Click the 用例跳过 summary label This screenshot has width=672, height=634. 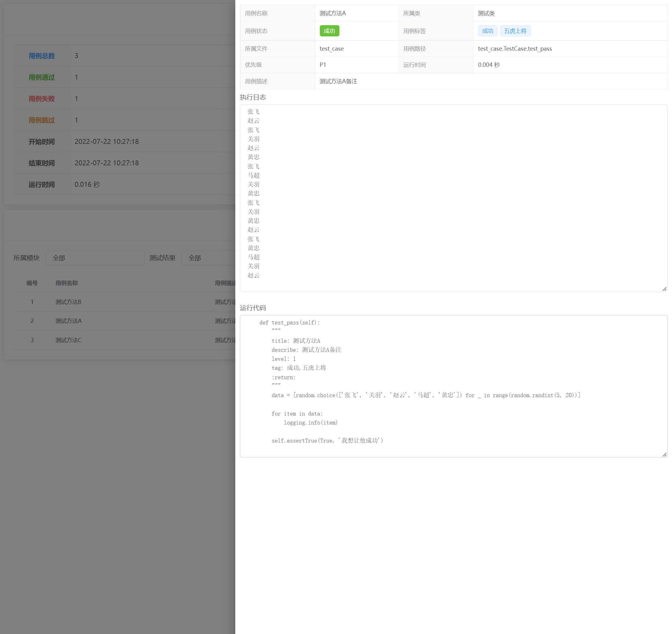pos(42,120)
